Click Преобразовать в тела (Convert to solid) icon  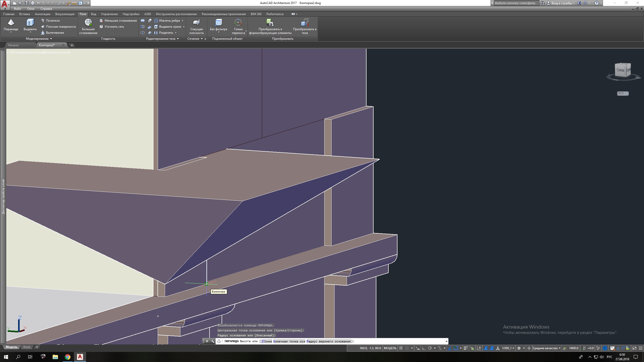[x=304, y=23]
